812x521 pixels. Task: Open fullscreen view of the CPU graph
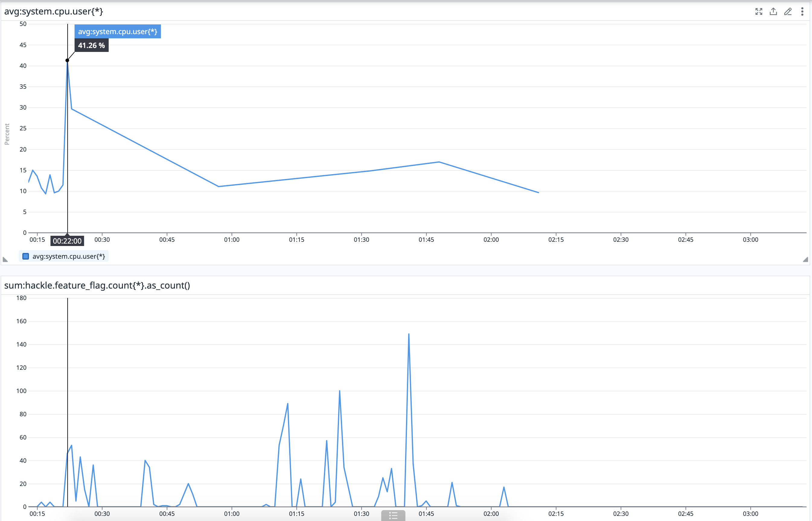[759, 11]
